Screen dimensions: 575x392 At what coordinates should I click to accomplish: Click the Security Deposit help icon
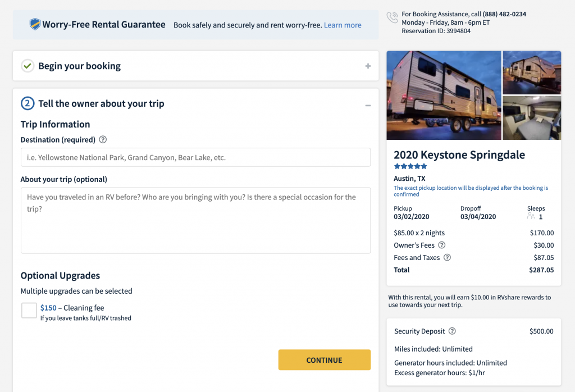(x=452, y=331)
